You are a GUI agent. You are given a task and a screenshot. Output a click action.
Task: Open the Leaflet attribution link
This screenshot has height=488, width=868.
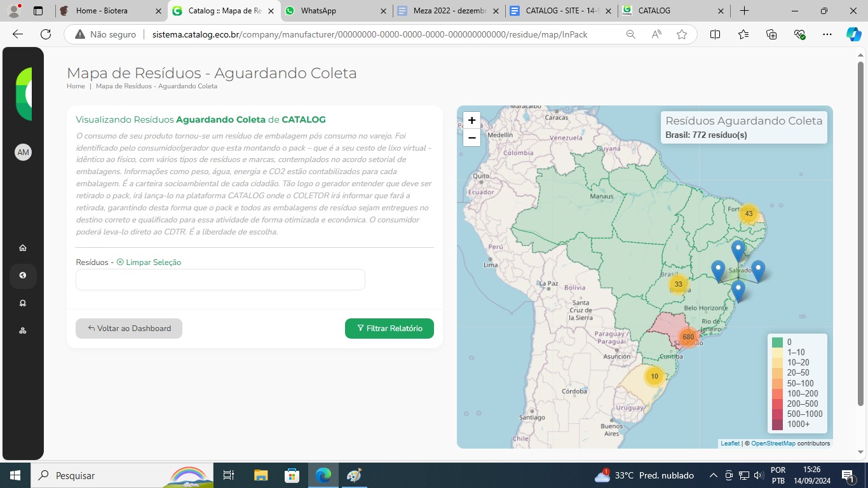tap(730, 444)
